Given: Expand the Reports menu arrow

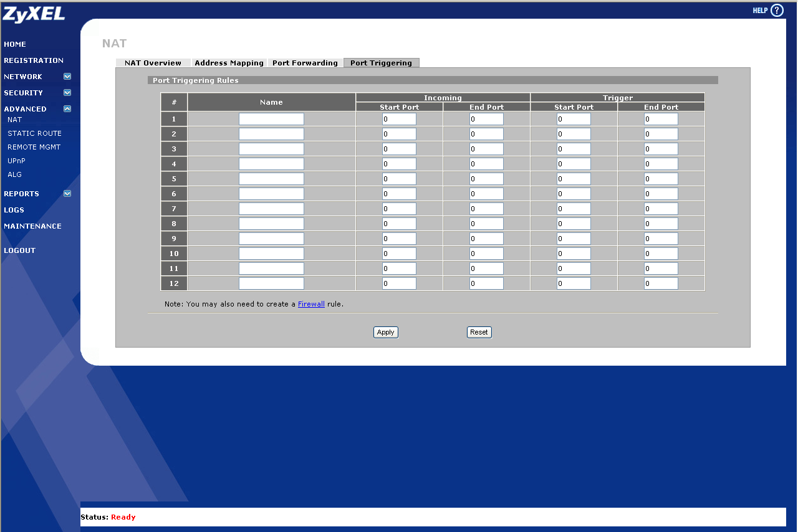Looking at the screenshot, I should pos(67,194).
